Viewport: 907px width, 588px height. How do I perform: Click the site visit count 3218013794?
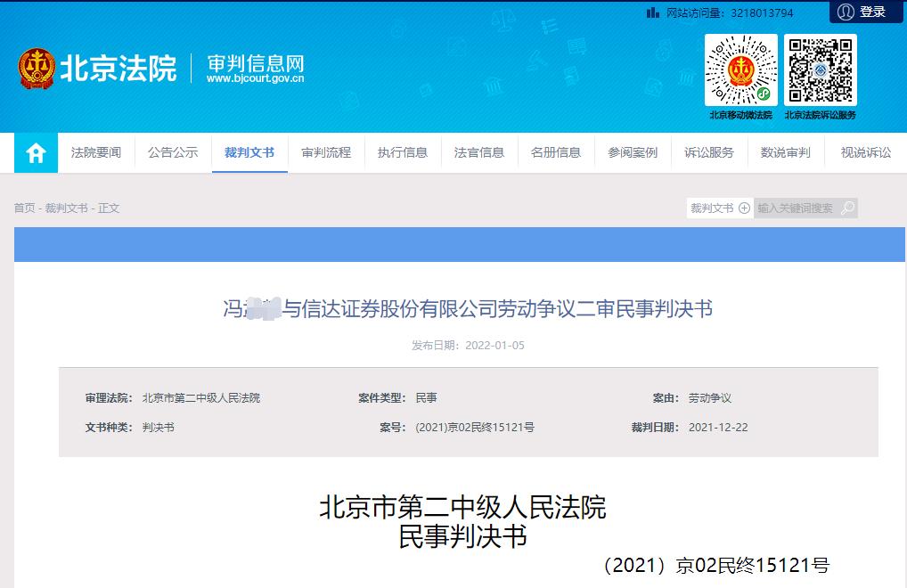(x=762, y=12)
